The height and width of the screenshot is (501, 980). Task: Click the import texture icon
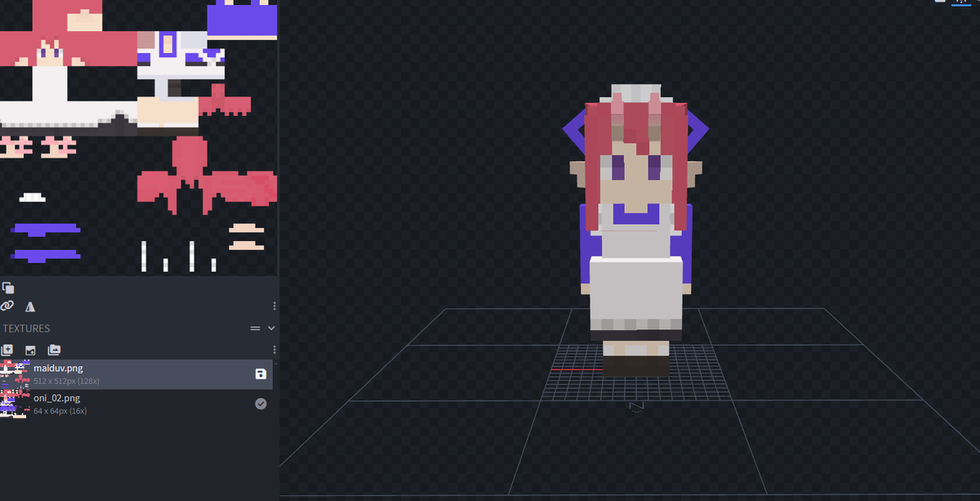[x=30, y=350]
